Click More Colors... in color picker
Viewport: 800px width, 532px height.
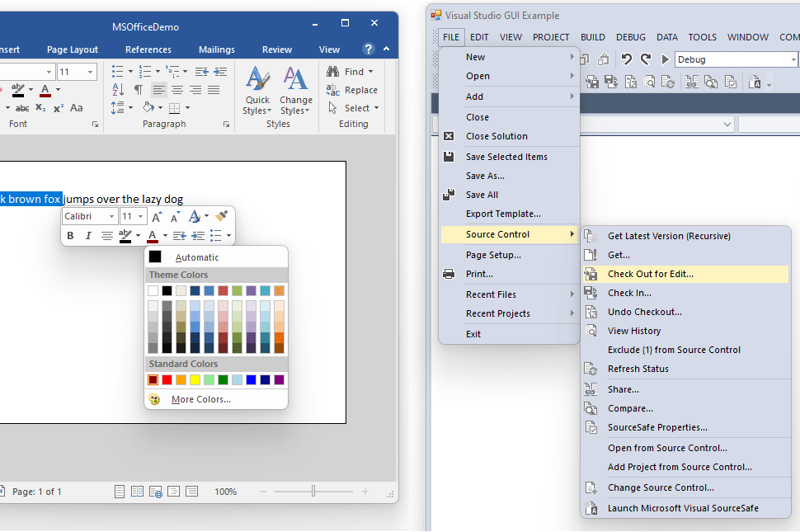(200, 399)
